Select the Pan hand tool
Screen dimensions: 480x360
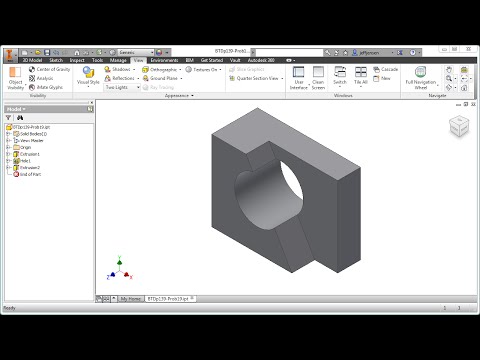pos(449,70)
